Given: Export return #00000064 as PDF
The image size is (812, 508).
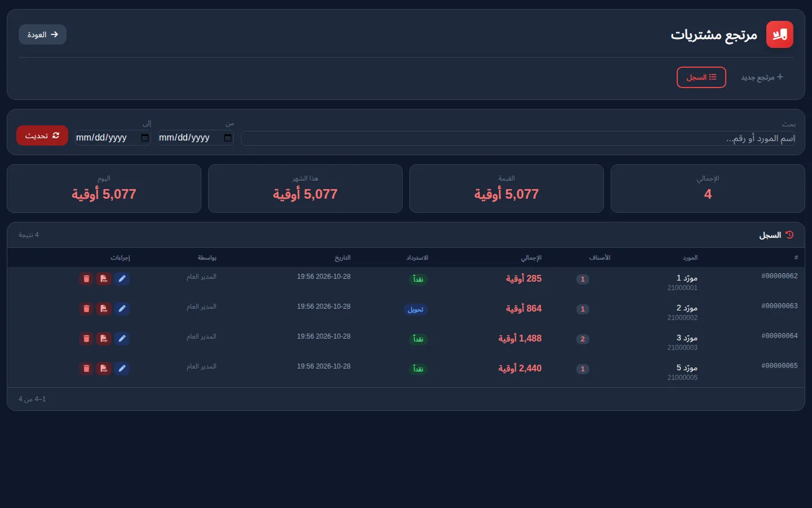Looking at the screenshot, I should tap(104, 339).
